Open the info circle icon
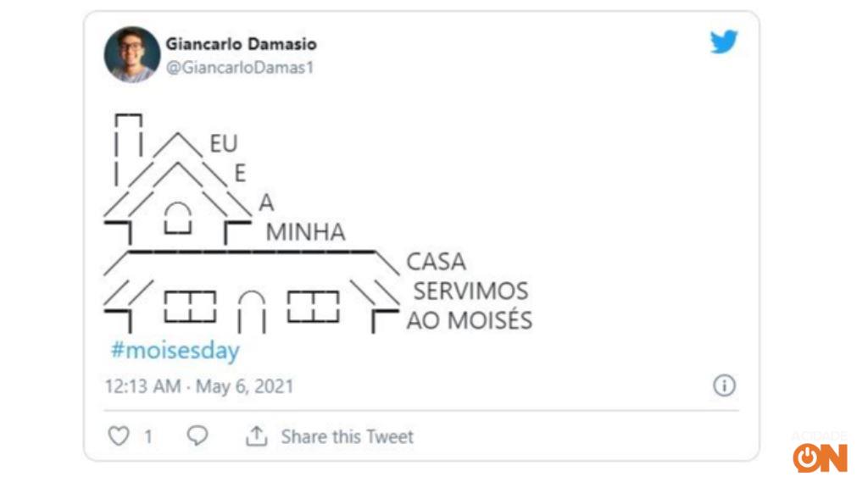868x488 pixels. (723, 385)
